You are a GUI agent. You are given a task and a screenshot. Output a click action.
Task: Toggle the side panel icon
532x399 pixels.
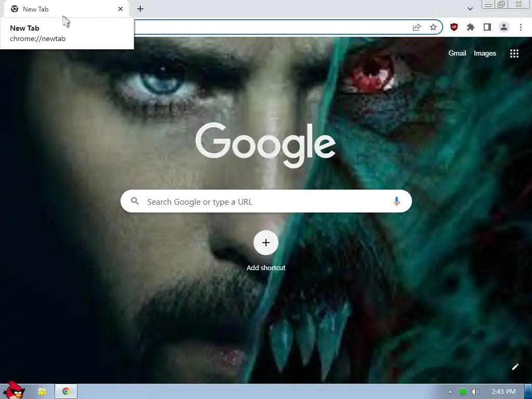point(487,27)
